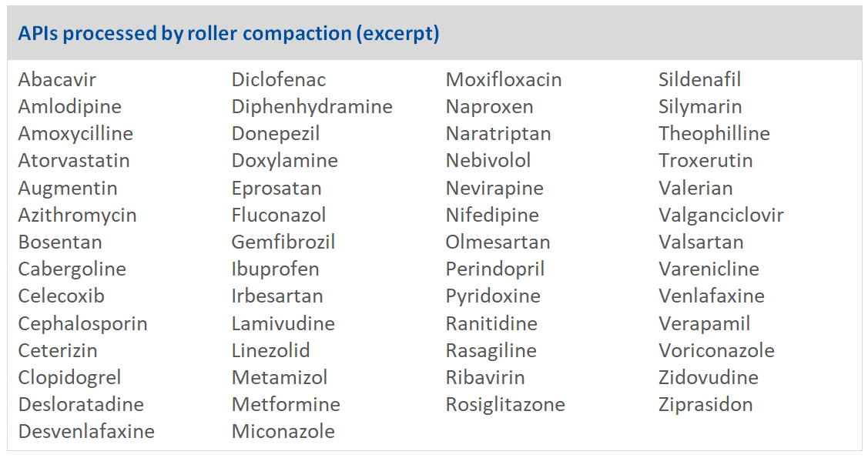Viewport: 868px width, 458px height.
Task: Click on Ranitidine text
Action: [x=491, y=323]
